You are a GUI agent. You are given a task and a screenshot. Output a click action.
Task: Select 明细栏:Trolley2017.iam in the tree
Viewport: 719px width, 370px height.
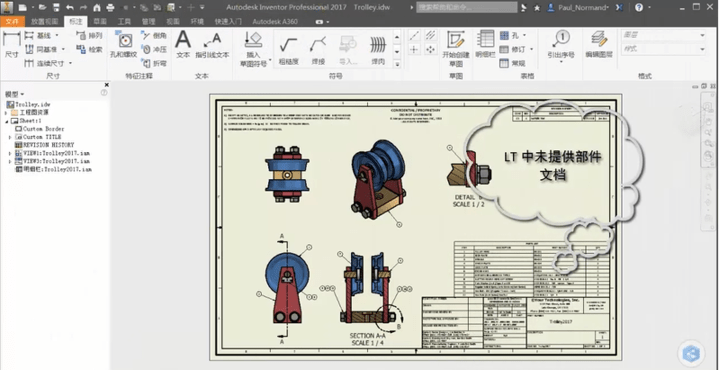tap(53, 169)
